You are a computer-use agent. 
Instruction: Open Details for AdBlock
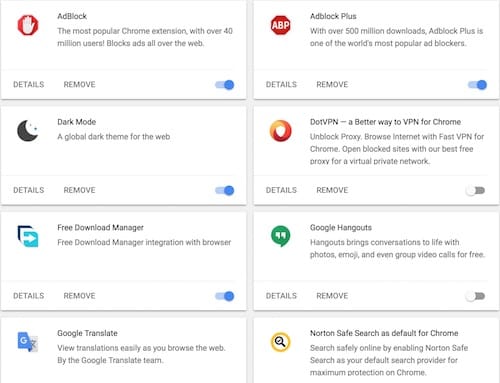[29, 84]
